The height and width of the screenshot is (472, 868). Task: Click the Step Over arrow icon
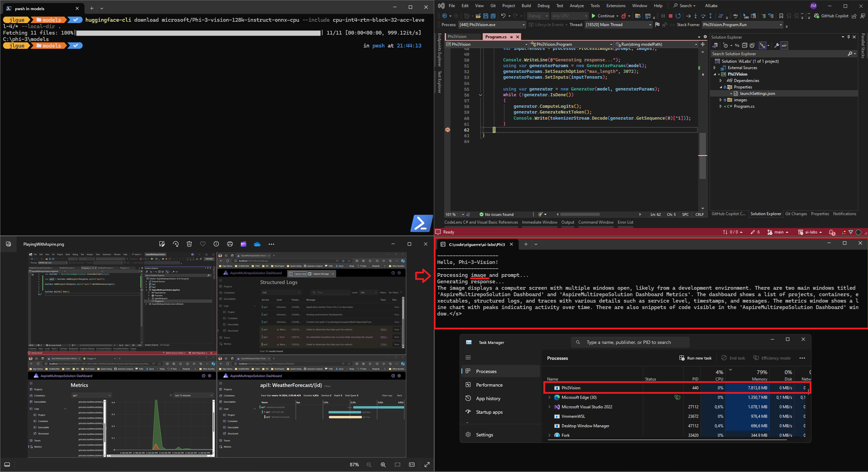[703, 16]
